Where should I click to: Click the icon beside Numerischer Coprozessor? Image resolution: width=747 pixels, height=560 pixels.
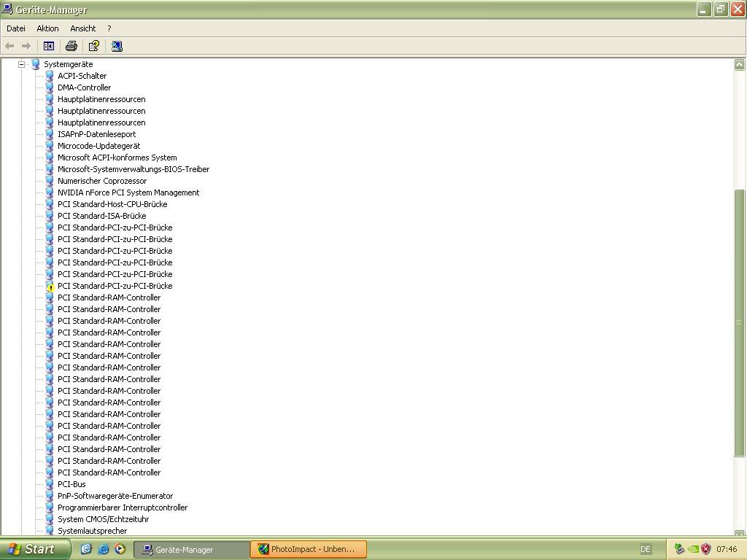coord(50,181)
